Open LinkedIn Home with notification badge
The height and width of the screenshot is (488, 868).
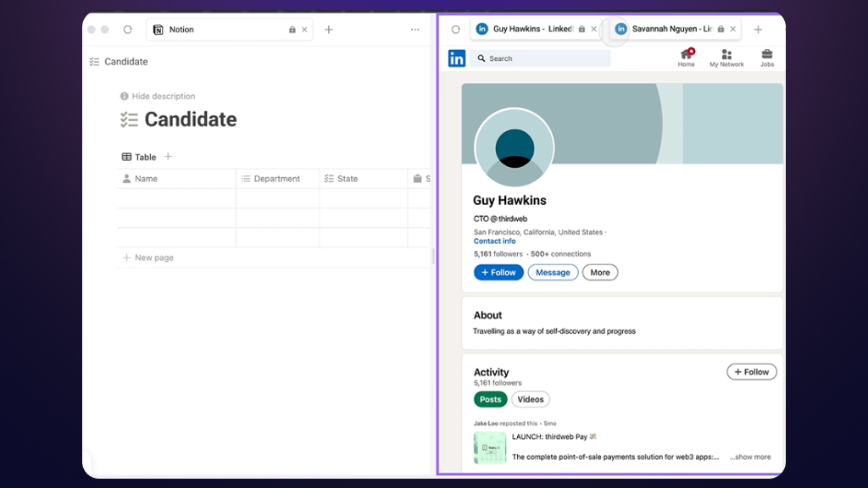pyautogui.click(x=687, y=57)
